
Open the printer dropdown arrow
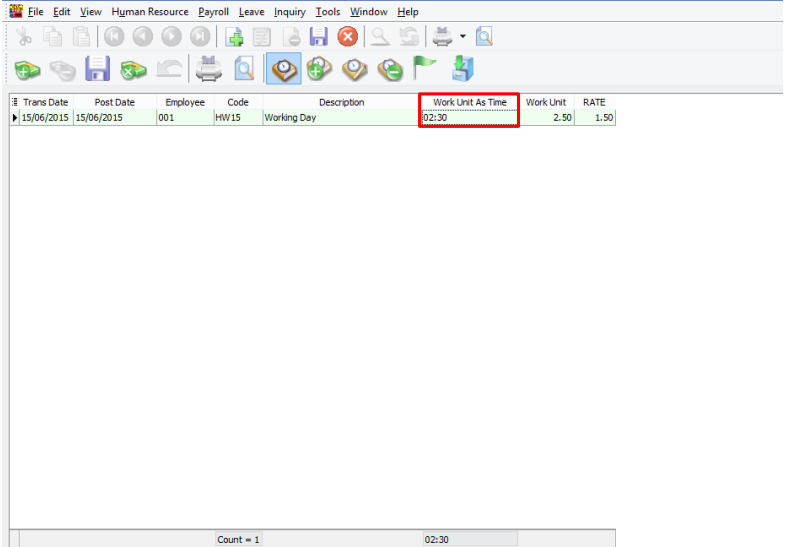[462, 37]
